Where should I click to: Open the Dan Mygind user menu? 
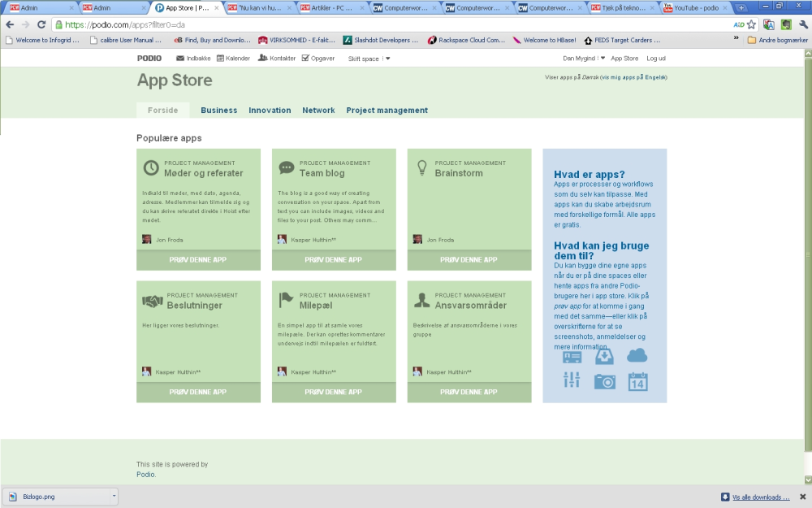(x=584, y=58)
